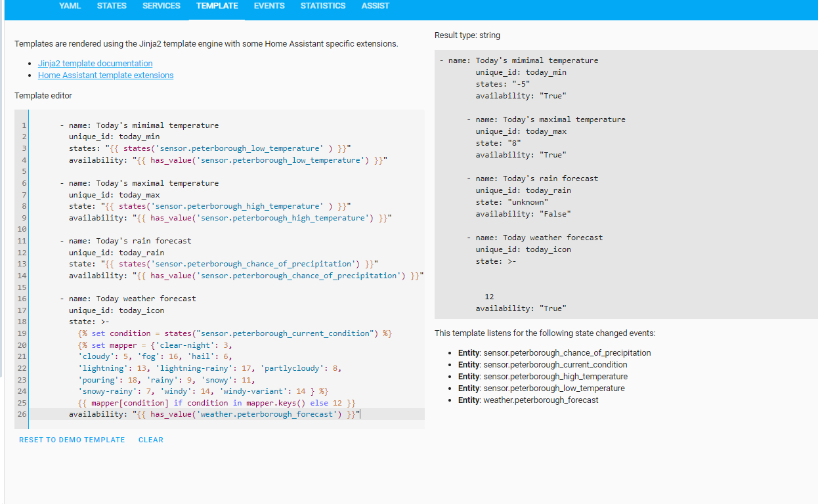
Task: Open the STATISTICS tab
Action: tap(322, 6)
